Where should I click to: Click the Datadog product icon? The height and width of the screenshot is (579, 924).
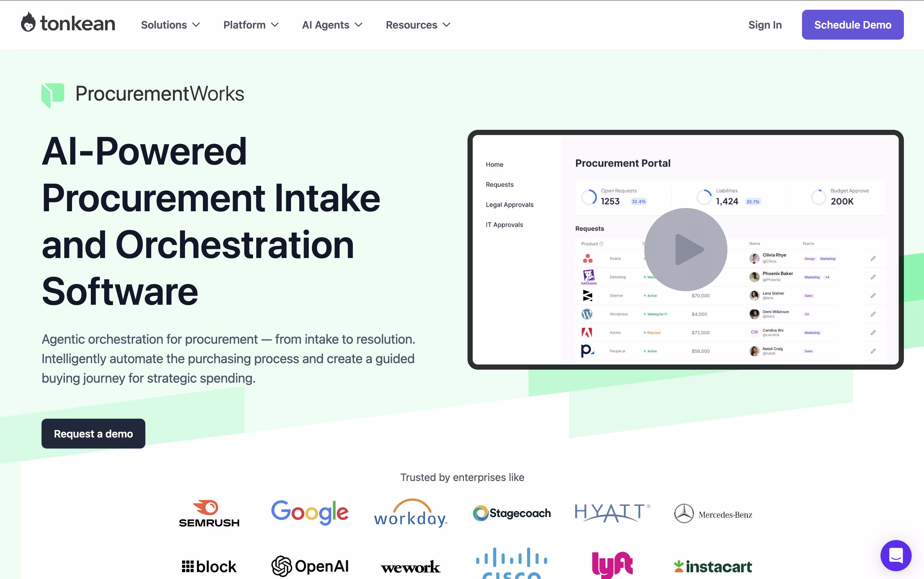589,277
